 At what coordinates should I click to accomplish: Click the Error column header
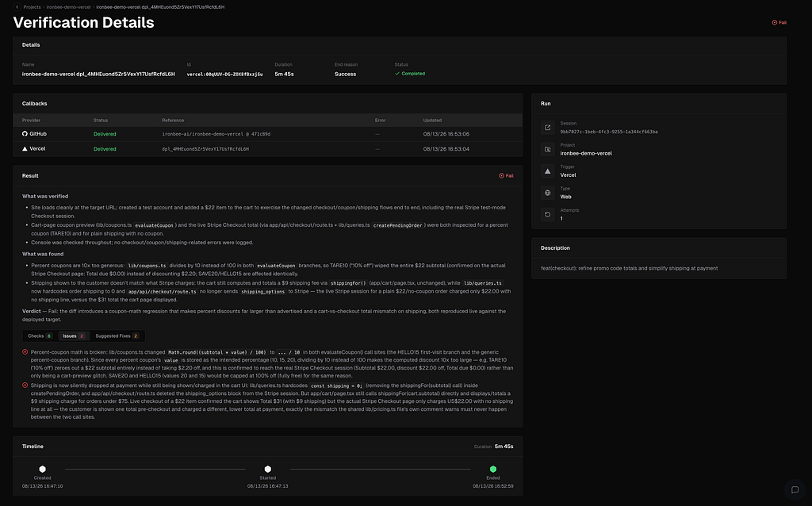pyautogui.click(x=380, y=121)
